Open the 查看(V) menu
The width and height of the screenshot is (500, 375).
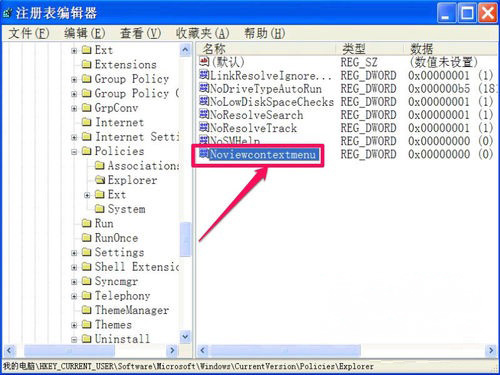(x=140, y=33)
